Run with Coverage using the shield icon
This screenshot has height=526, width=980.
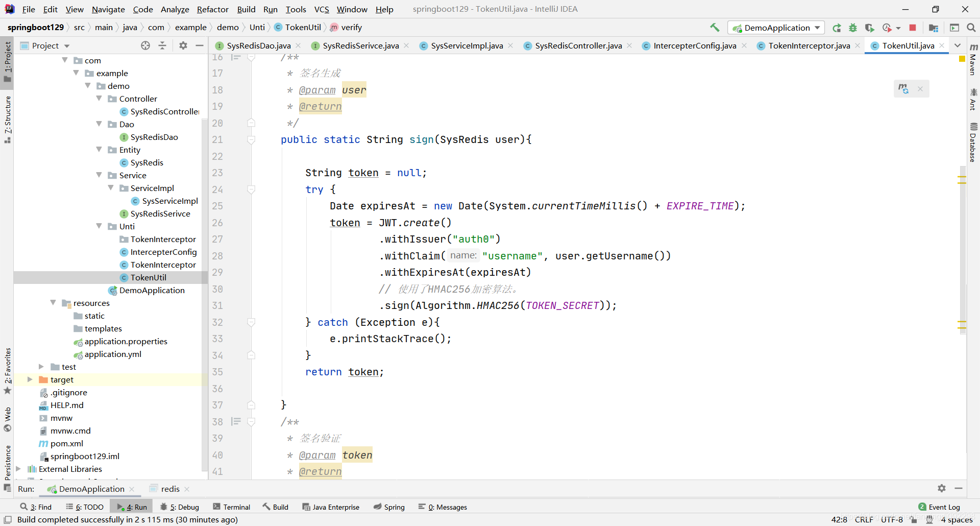tap(870, 28)
